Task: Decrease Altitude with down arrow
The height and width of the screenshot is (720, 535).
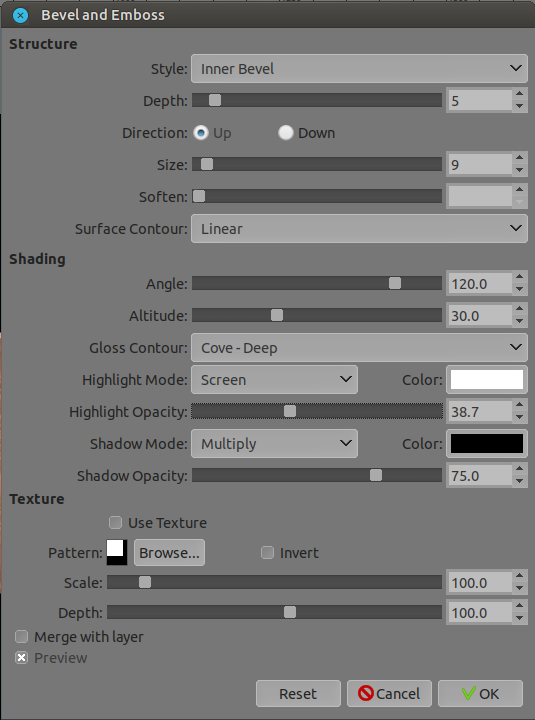Action: [520, 321]
